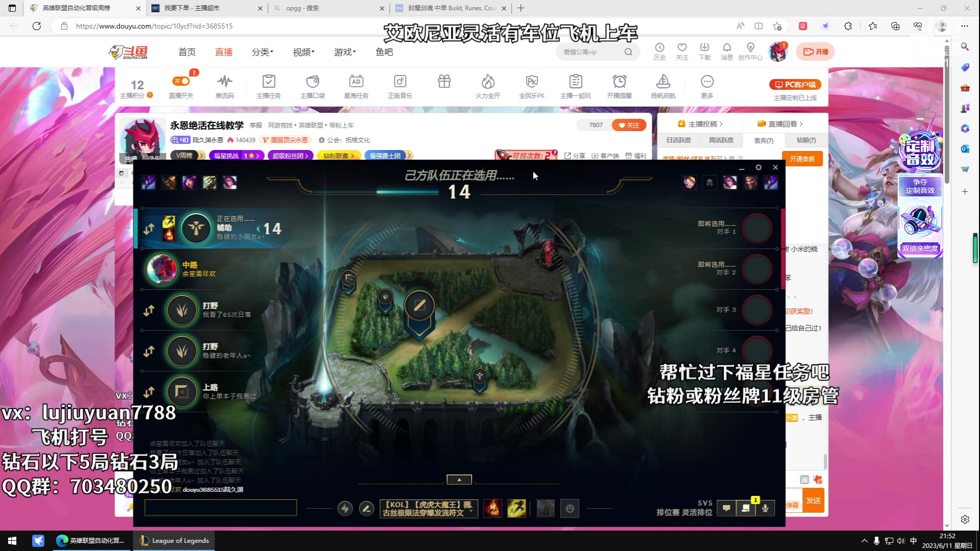The height and width of the screenshot is (551, 980).
Task: Open the 超级粉丝团 badge
Action: click(x=290, y=156)
